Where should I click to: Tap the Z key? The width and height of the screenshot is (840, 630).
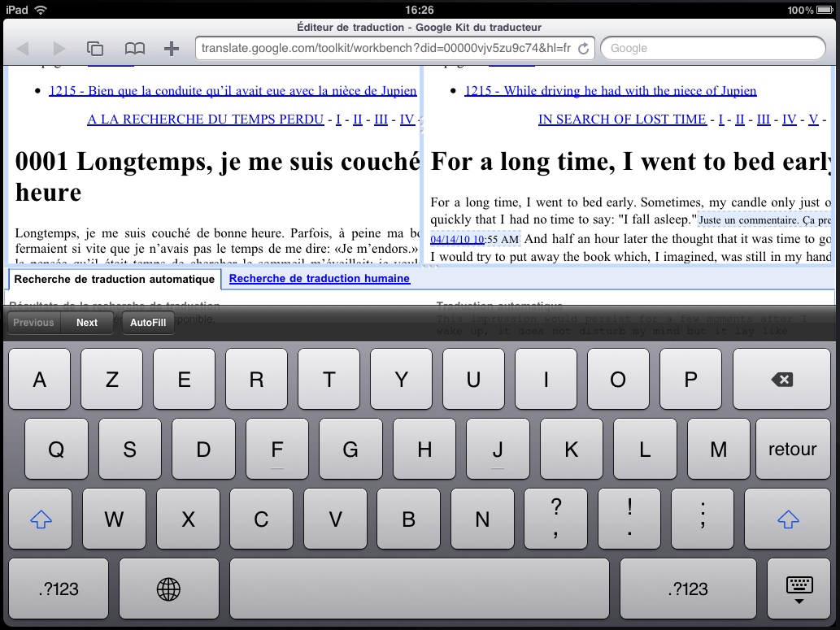pyautogui.click(x=111, y=380)
